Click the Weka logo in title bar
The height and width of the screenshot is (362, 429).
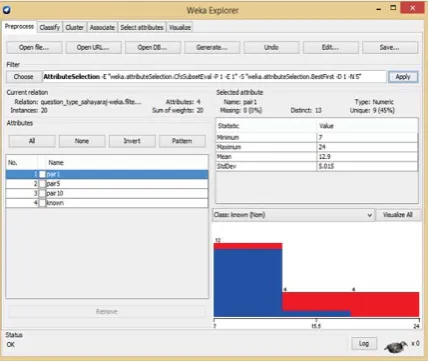point(7,10)
